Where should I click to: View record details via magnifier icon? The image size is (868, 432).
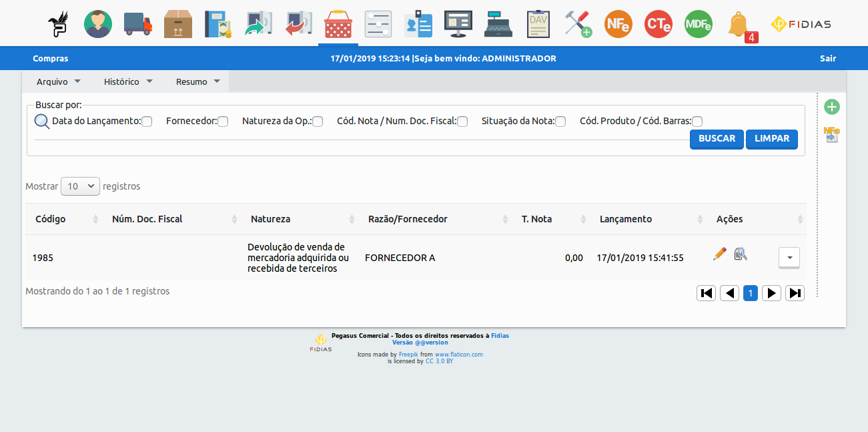tap(740, 254)
